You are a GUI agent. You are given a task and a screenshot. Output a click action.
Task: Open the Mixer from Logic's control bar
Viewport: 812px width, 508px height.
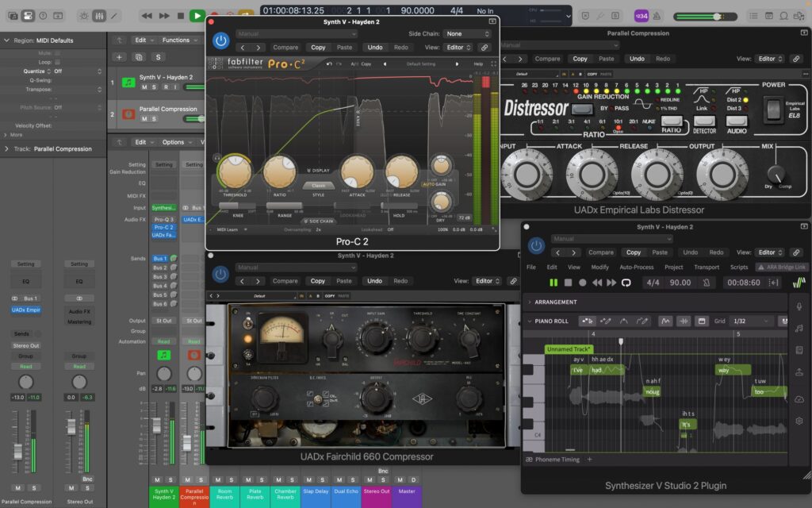click(x=99, y=16)
